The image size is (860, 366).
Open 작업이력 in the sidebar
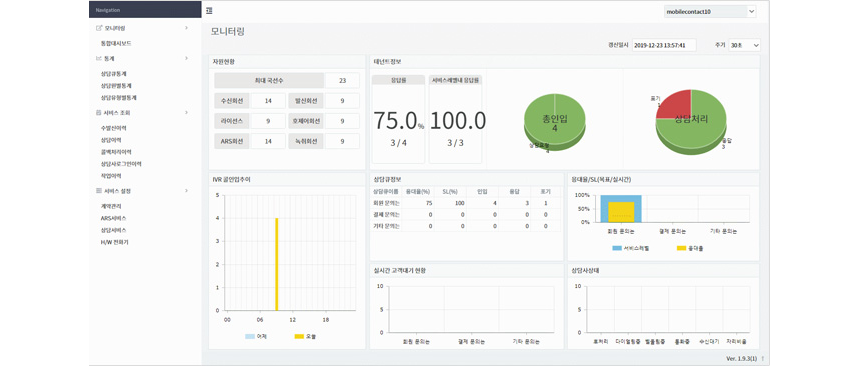(x=111, y=176)
